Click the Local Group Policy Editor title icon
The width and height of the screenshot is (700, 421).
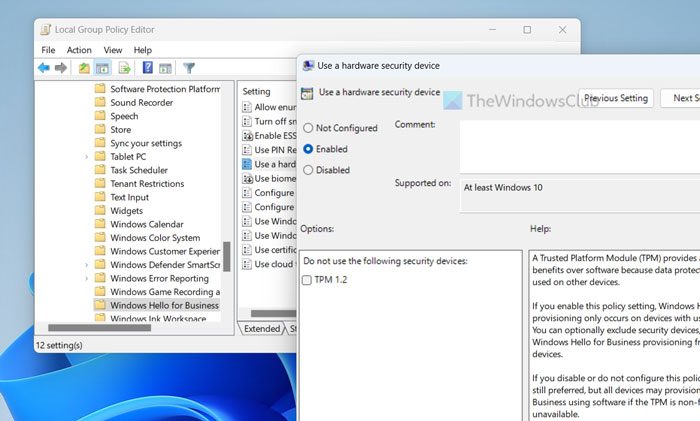[46, 29]
